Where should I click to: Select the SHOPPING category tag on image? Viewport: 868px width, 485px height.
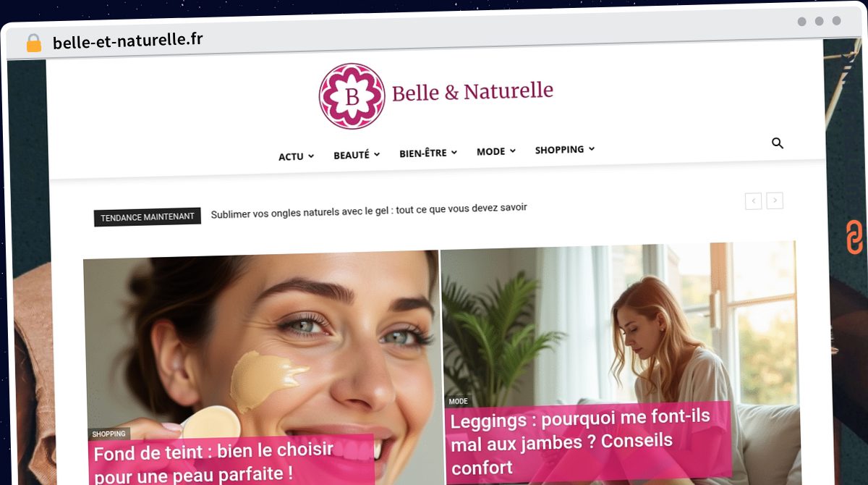click(109, 434)
